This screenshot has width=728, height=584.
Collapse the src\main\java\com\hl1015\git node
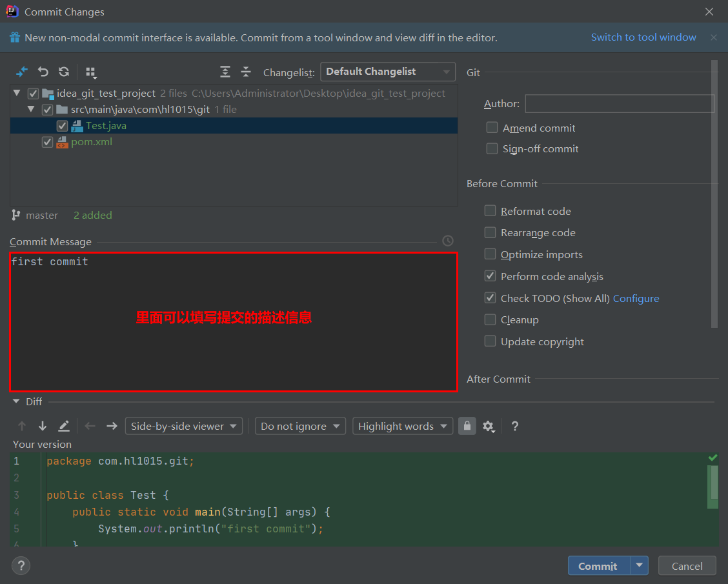click(31, 110)
